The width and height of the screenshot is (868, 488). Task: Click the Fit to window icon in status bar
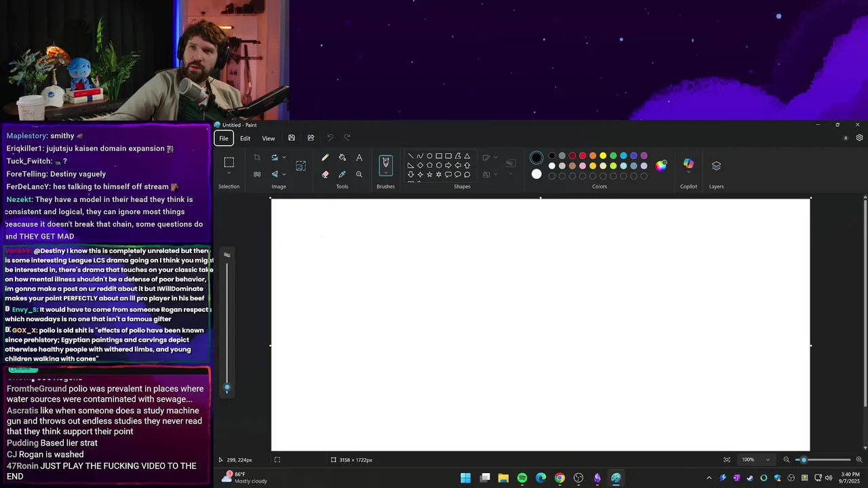[727, 460]
